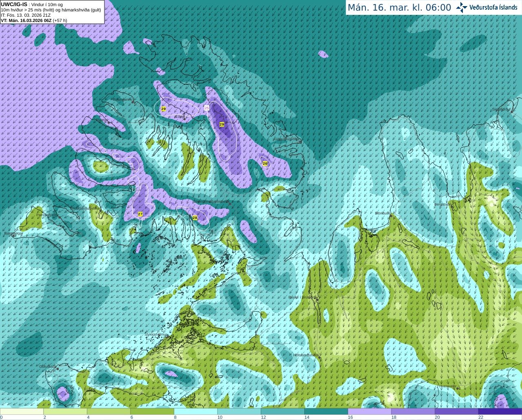Viewport: 522px width, 420px height.
Task: Select the 4–6 m/s green swatch
Action: 108,411
